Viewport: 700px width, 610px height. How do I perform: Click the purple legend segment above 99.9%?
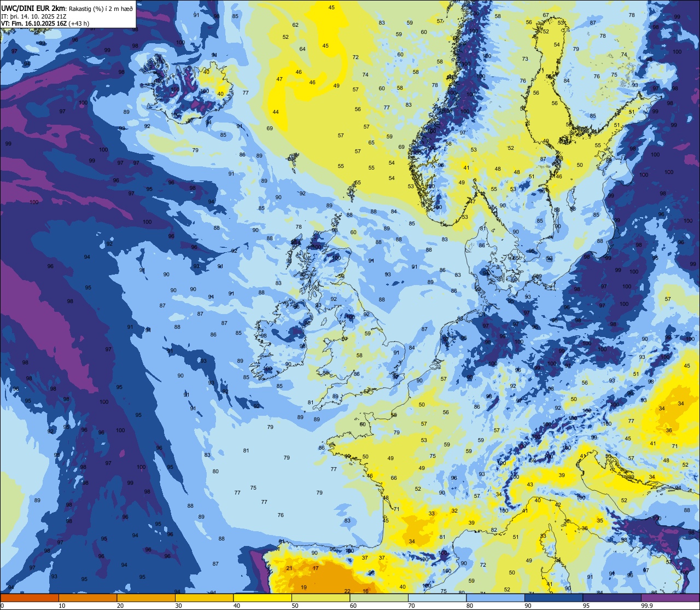coord(670,597)
